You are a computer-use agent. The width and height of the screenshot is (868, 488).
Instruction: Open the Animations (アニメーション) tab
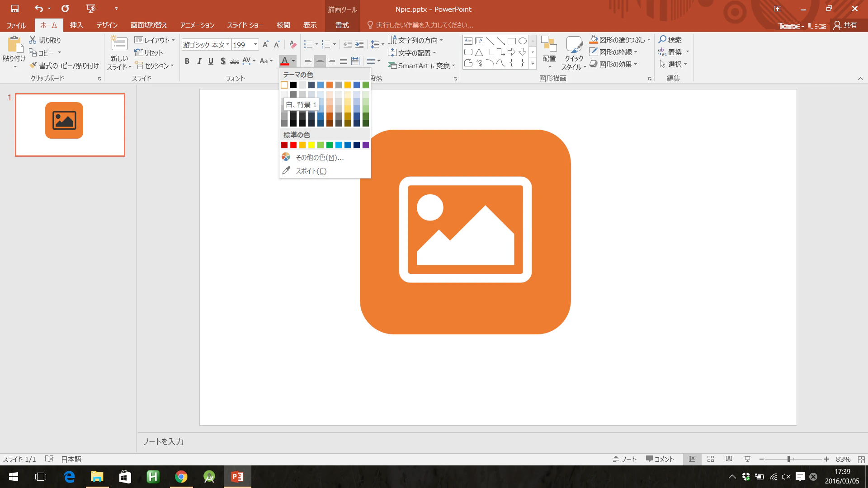pos(197,25)
